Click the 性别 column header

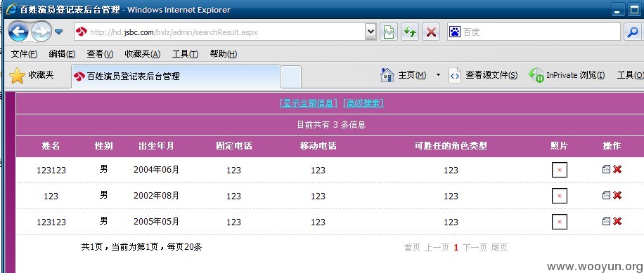103,146
